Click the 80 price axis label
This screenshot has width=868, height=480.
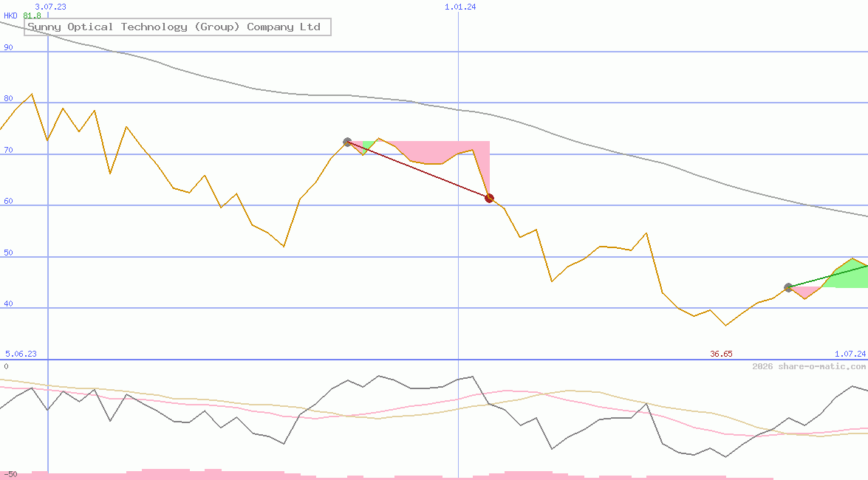(8, 98)
